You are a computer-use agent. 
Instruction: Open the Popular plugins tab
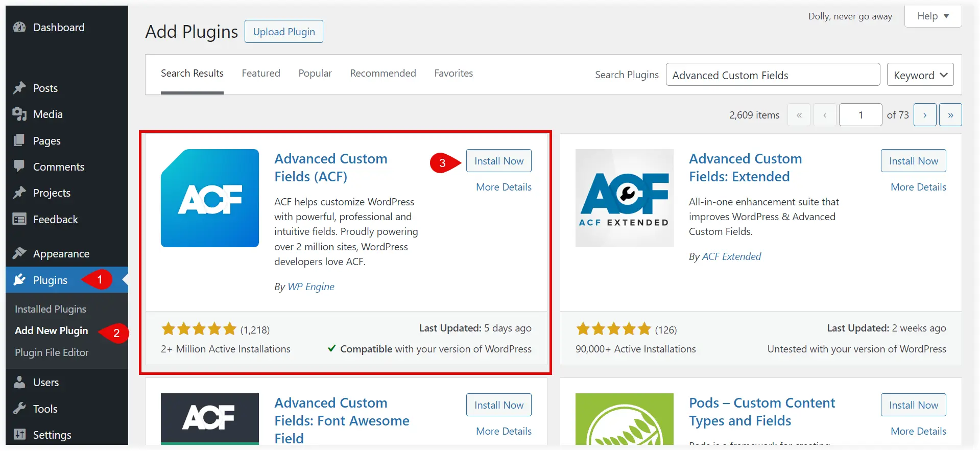315,74
